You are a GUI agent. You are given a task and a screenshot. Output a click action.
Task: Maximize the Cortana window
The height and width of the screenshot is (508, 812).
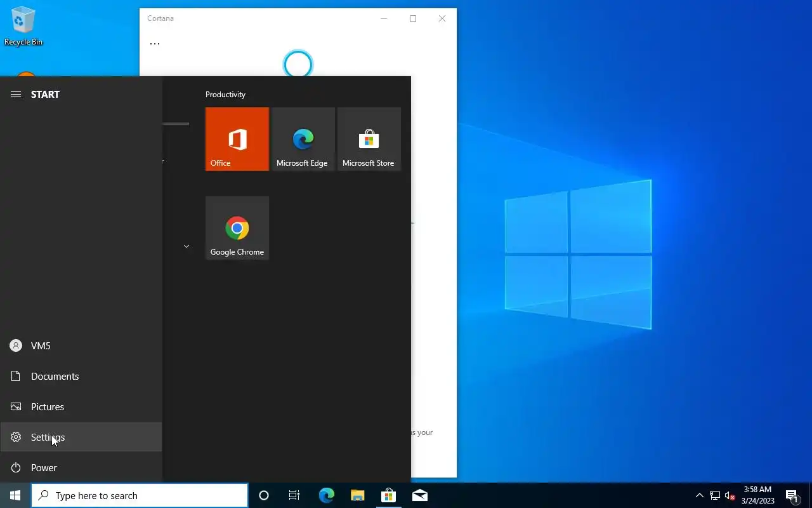[x=413, y=18]
